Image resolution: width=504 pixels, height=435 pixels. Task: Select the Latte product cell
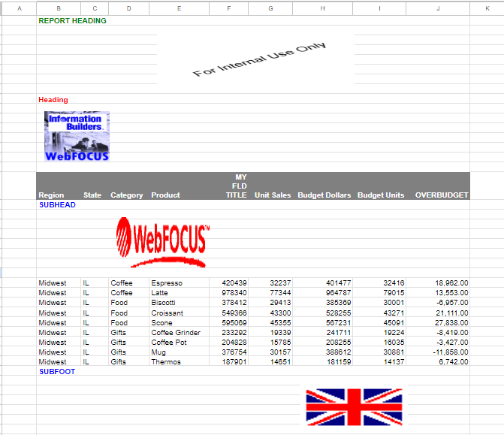[179, 293]
